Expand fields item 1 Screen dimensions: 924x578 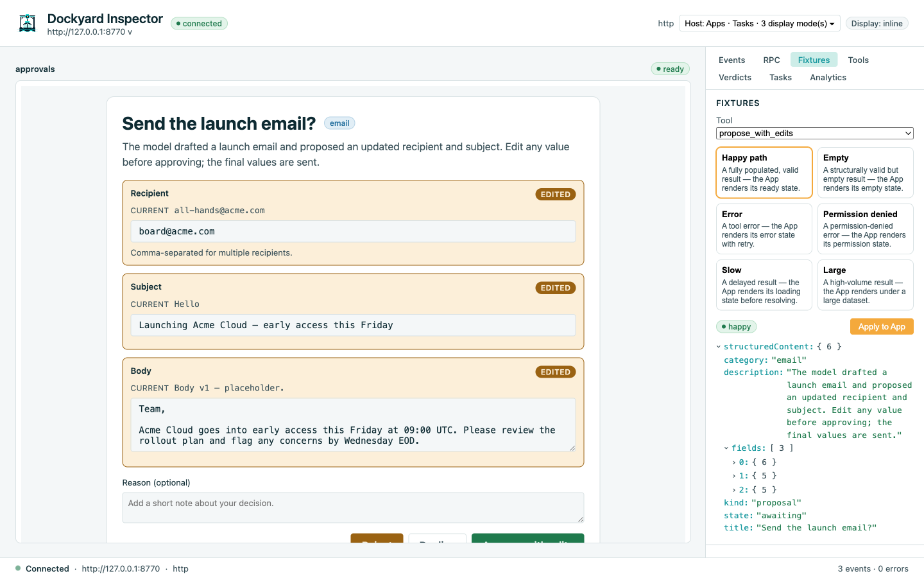734,476
